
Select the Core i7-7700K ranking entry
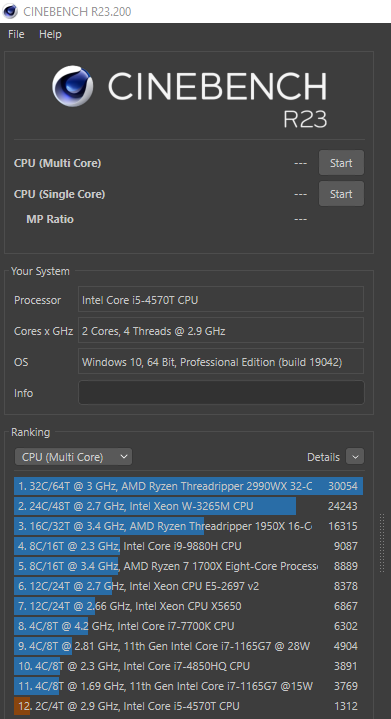188,626
